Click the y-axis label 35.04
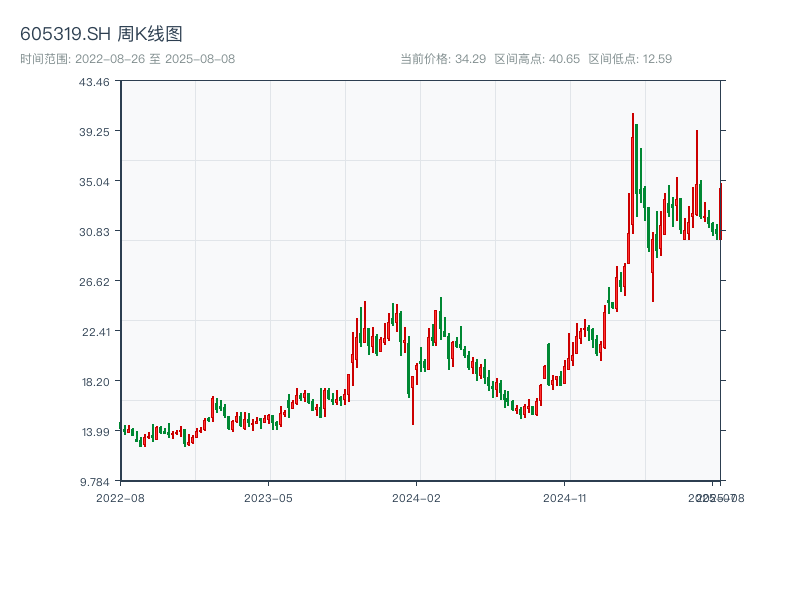The width and height of the screenshot is (800, 600). (94, 182)
